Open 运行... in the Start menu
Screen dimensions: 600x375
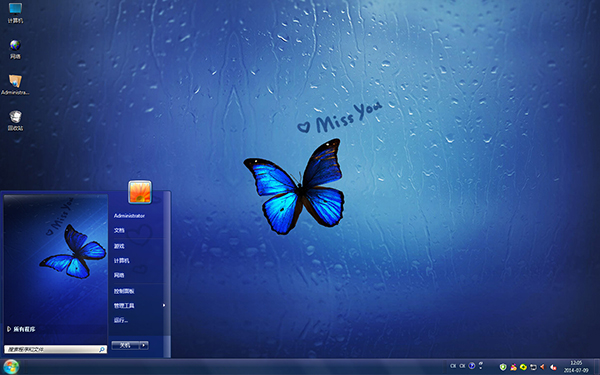click(121, 320)
